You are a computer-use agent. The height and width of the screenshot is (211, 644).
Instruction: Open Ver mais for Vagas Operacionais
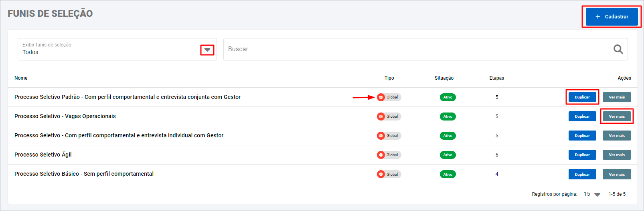pos(616,117)
